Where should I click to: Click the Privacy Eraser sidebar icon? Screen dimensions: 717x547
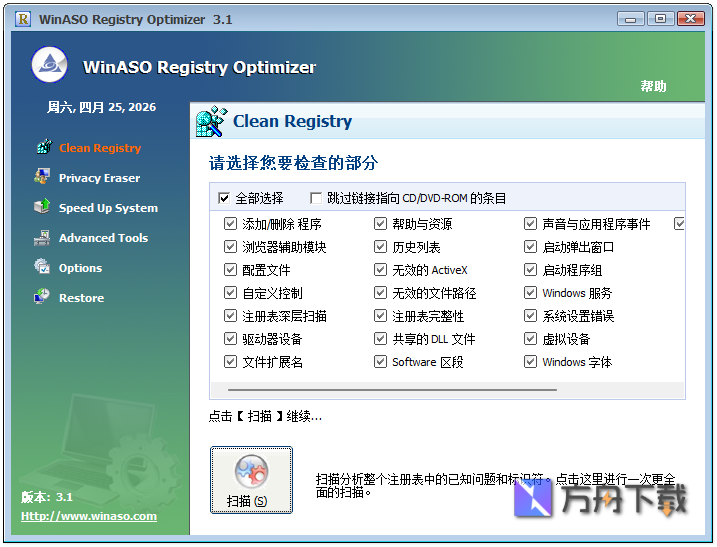pyautogui.click(x=42, y=177)
